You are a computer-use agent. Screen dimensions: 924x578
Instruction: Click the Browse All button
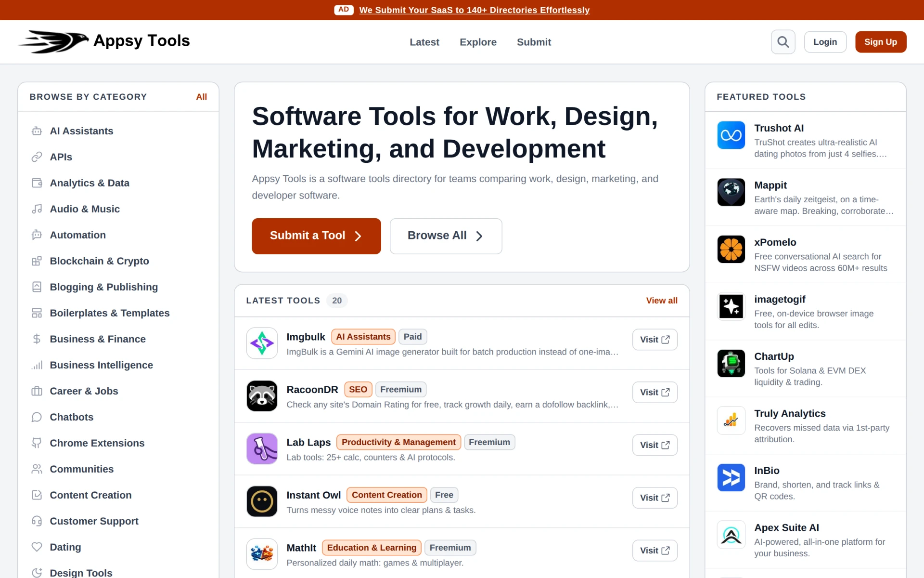(x=446, y=236)
